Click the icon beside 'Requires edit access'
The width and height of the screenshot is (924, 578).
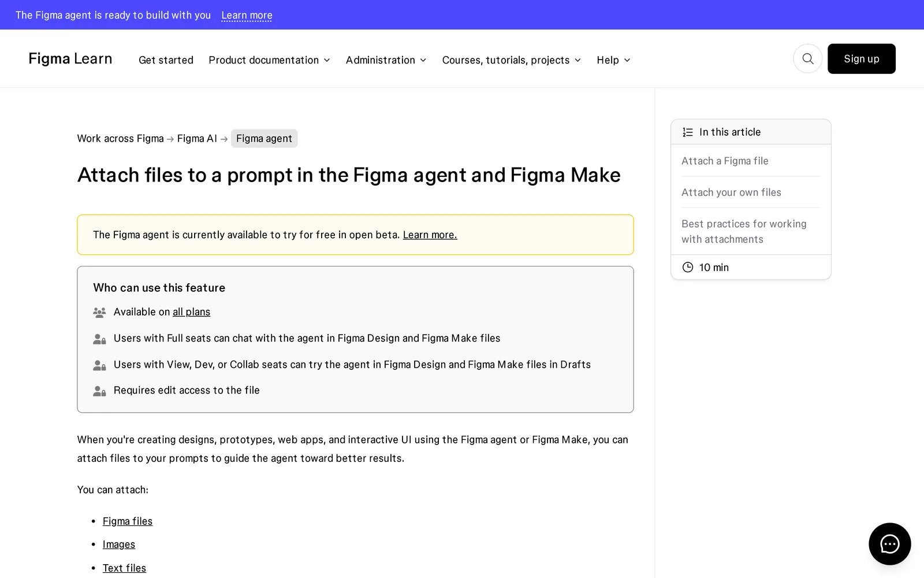(x=99, y=391)
